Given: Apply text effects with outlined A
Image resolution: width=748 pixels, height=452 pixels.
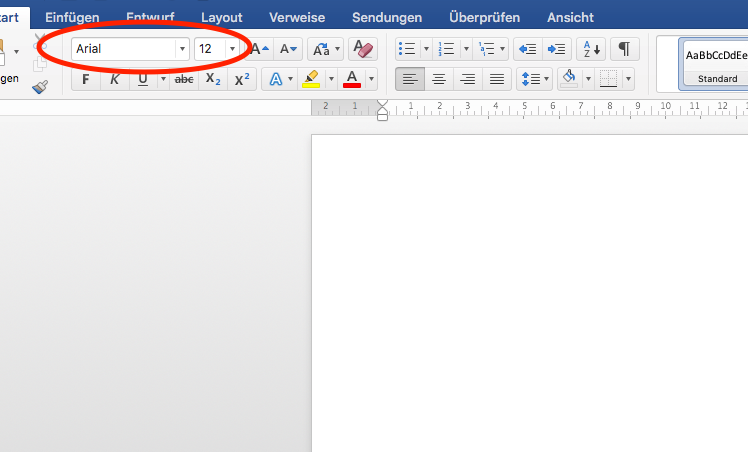Looking at the screenshot, I should coord(276,79).
